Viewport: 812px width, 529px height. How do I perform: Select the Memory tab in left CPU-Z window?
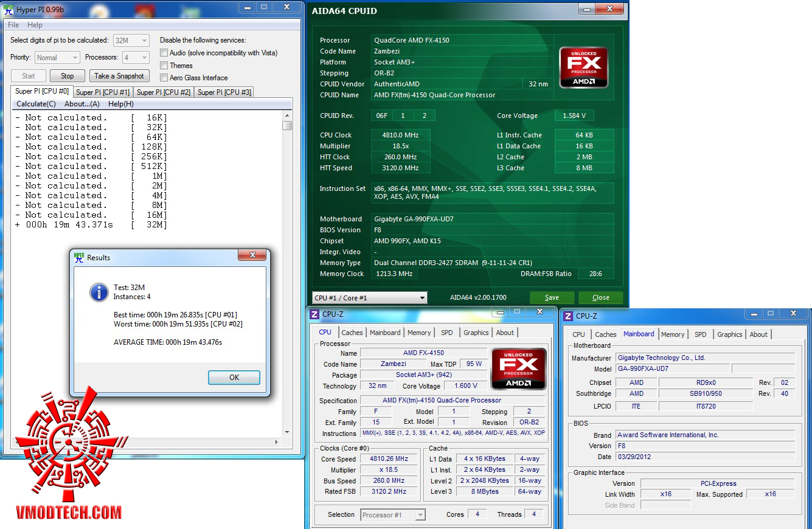419,333
